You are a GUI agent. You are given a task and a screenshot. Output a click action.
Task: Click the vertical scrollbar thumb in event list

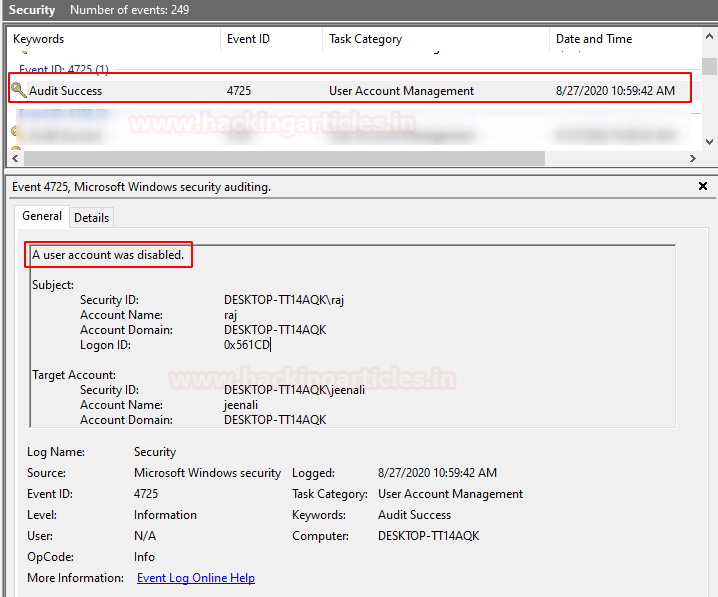pyautogui.click(x=709, y=66)
